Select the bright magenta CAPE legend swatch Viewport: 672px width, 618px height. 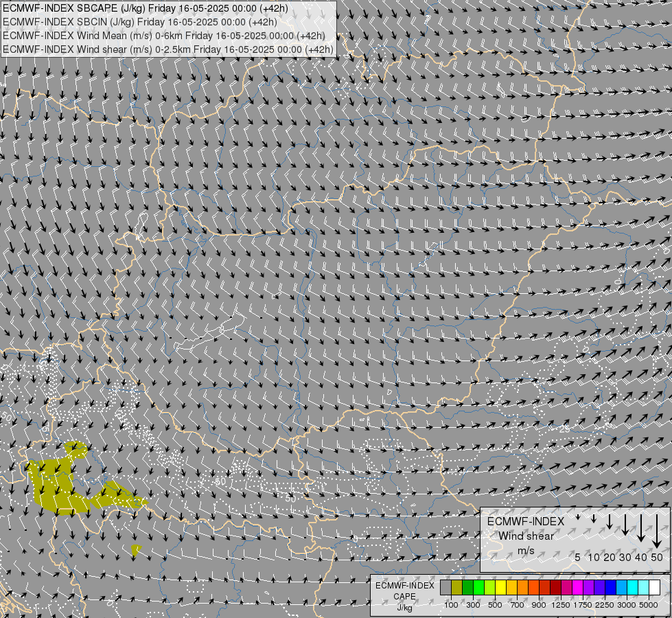click(x=578, y=588)
